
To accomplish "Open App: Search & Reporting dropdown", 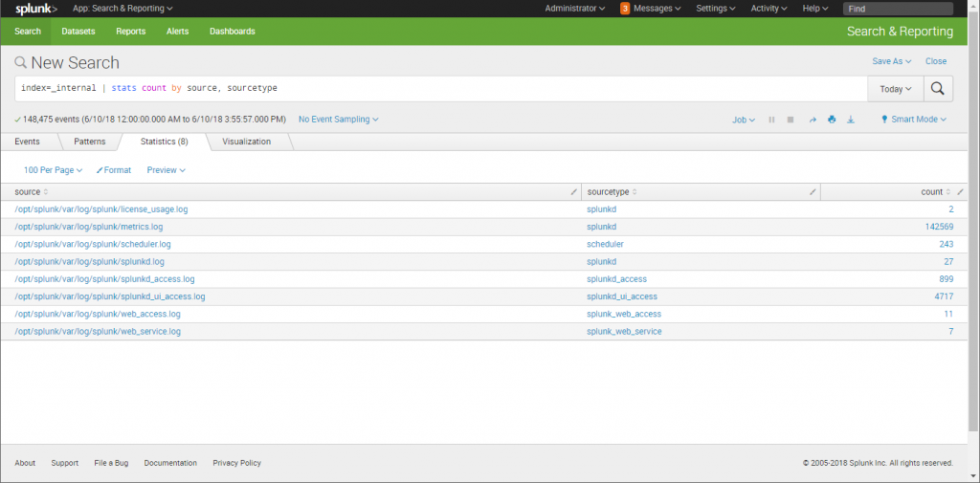I will 122,9.
